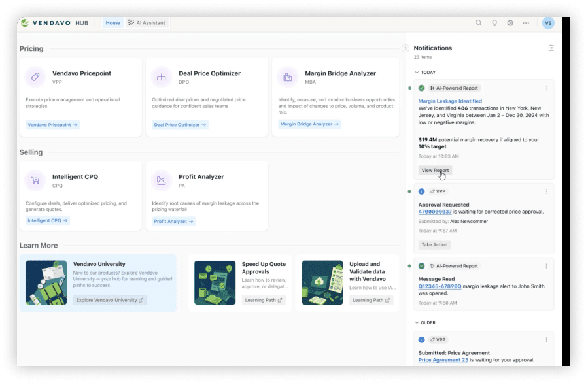This screenshot has height=383, width=588.
Task: Click the Profit Analyzer pencil icon
Action: click(x=162, y=180)
